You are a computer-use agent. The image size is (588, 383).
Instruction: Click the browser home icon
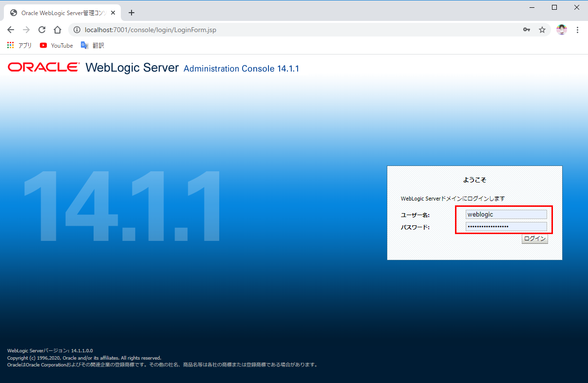click(x=58, y=30)
